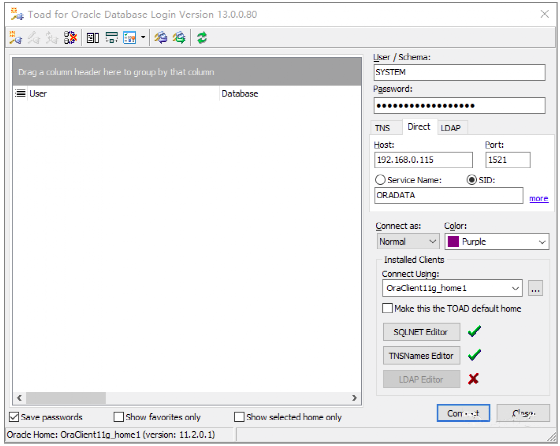Uncheck Save passwords checkbox
This screenshot has width=560, height=446.
[14, 417]
